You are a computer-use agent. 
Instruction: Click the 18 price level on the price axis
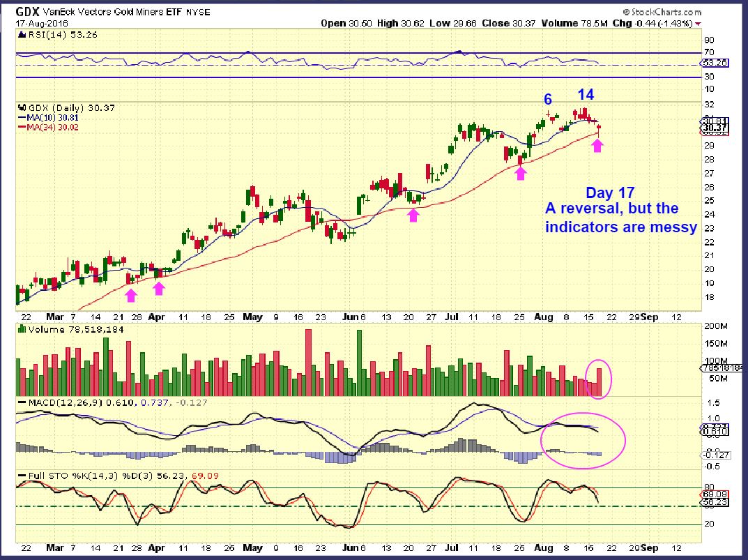pyautogui.click(x=709, y=297)
